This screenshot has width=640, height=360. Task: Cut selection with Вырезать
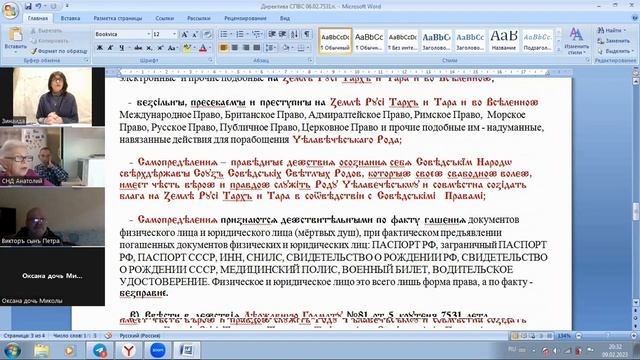pyautogui.click(x=46, y=31)
